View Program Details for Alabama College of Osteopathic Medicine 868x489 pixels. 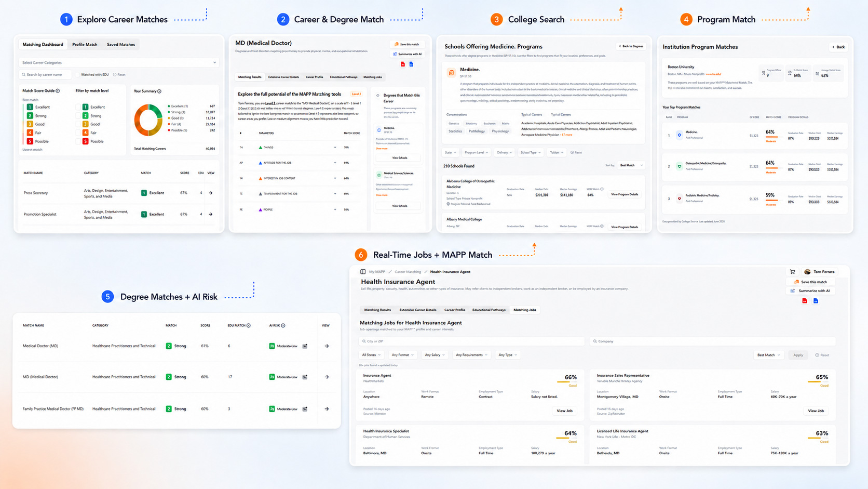(x=625, y=194)
